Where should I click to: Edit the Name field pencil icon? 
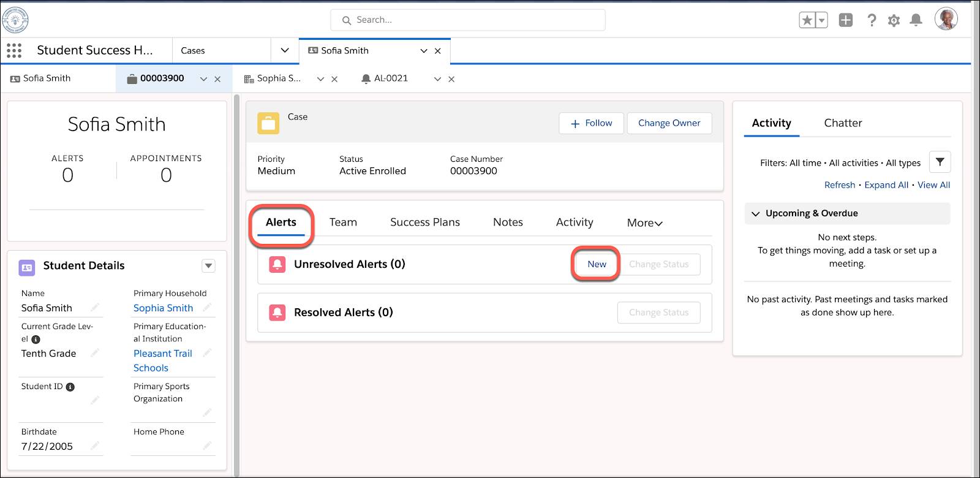(x=95, y=308)
